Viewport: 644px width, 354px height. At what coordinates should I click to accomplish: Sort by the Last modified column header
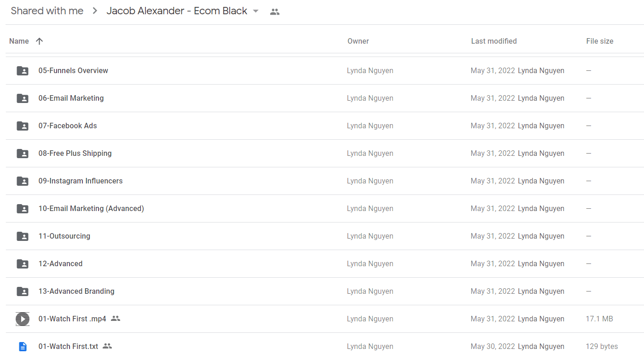click(493, 41)
